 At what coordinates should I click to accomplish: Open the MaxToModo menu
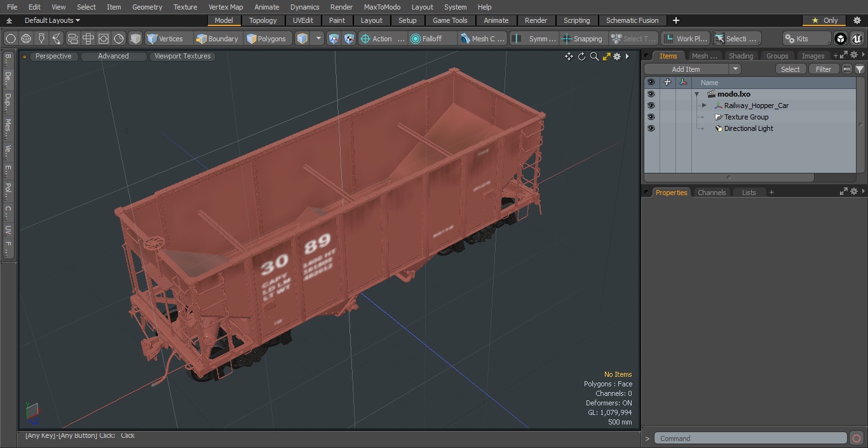382,7
